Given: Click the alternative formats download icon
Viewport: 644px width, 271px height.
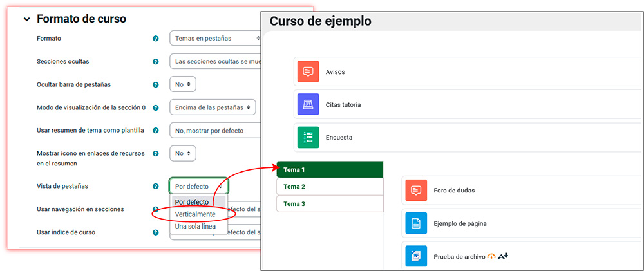Looking at the screenshot, I should coord(503,256).
